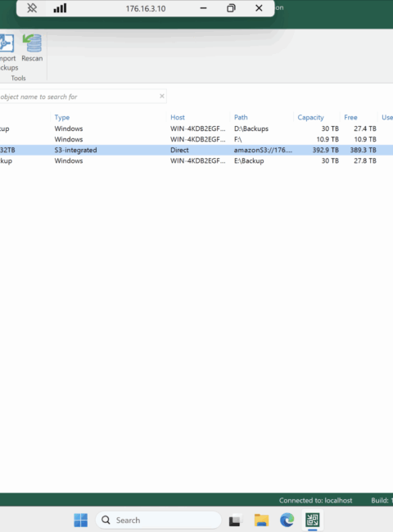The width and height of the screenshot is (393, 532).
Task: Minimize the remote session window
Action: coord(203,8)
